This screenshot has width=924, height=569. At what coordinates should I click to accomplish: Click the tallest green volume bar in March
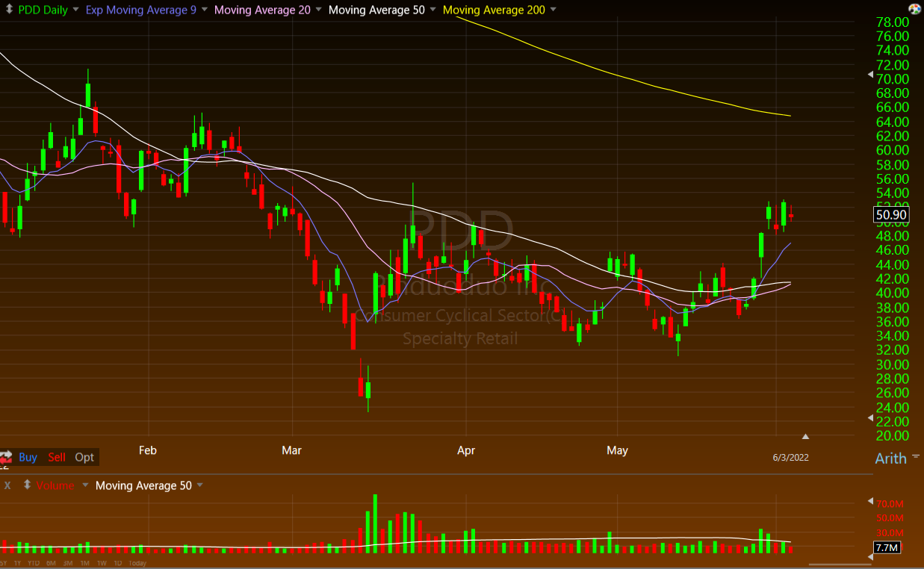pos(375,523)
